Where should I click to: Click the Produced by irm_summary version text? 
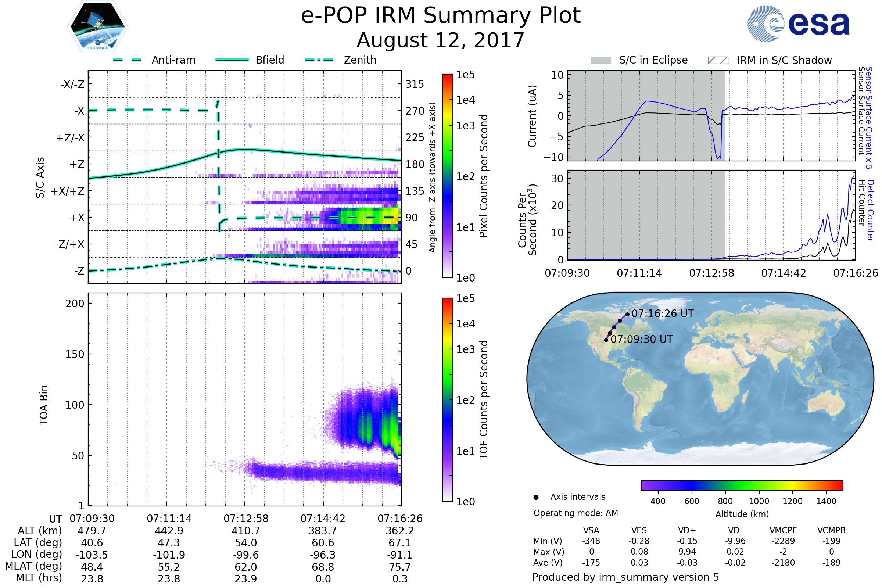tap(625, 577)
